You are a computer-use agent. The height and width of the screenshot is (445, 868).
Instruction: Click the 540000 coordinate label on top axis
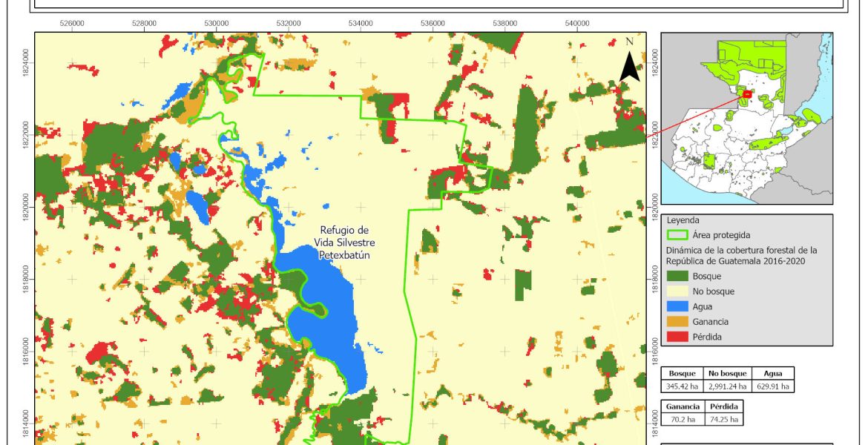coord(577,24)
